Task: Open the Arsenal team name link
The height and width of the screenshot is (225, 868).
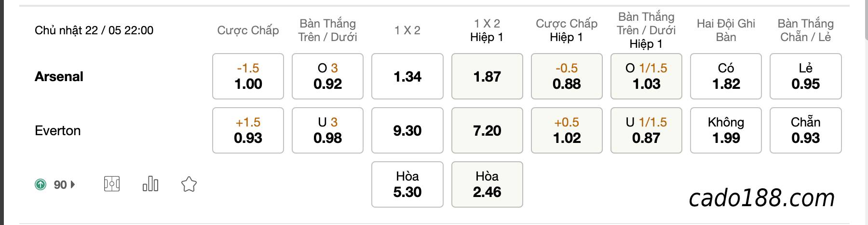Action: [59, 76]
